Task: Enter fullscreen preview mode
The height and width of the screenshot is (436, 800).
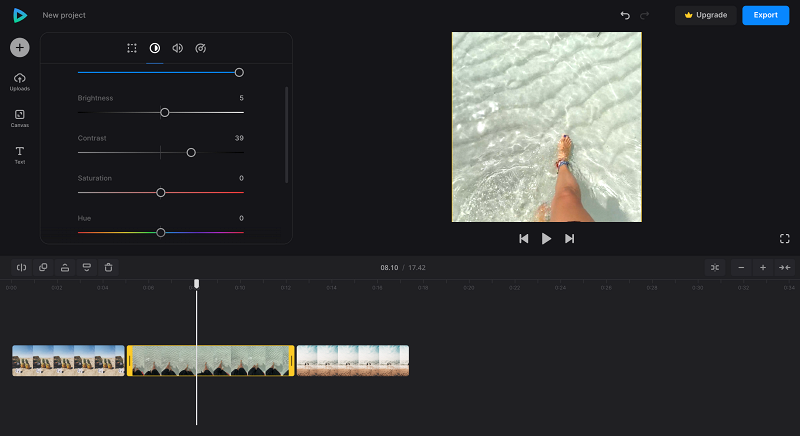Action: tap(785, 239)
